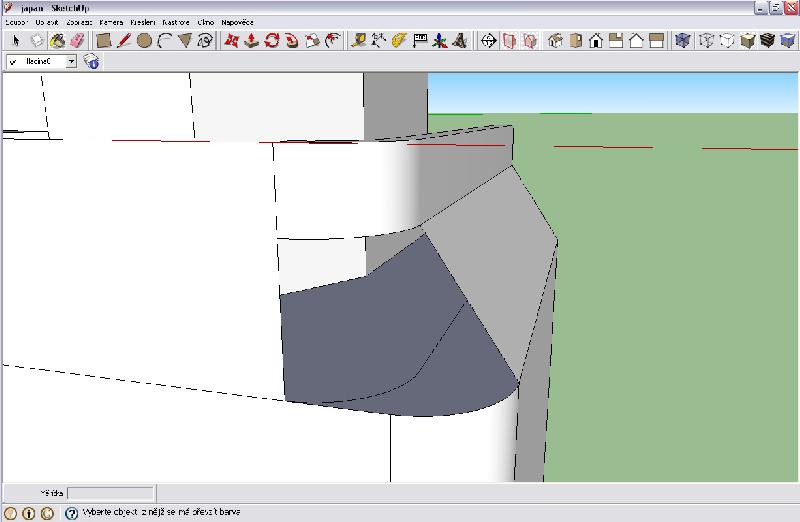Toggle X-ray face style
The width and height of the screenshot is (800, 522).
[683, 41]
